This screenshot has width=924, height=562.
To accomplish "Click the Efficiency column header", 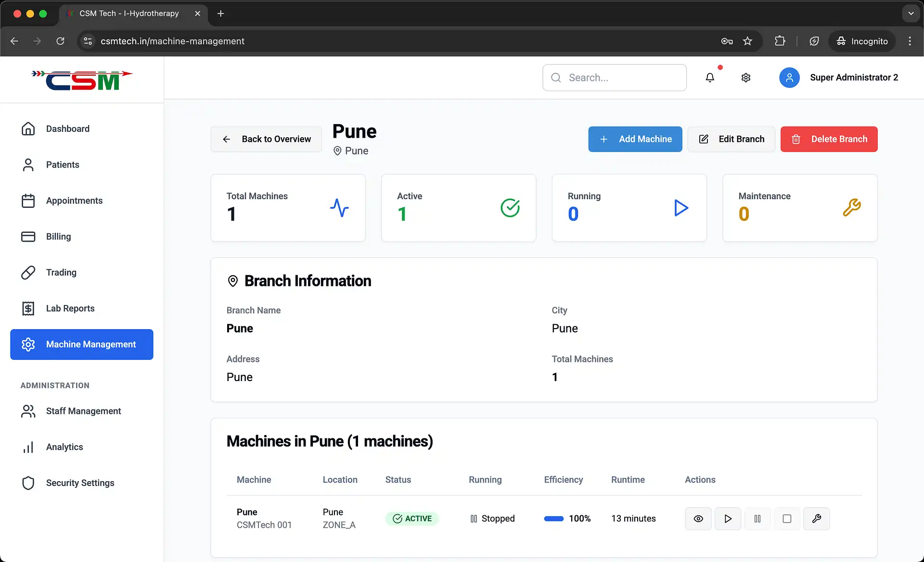I will point(564,480).
